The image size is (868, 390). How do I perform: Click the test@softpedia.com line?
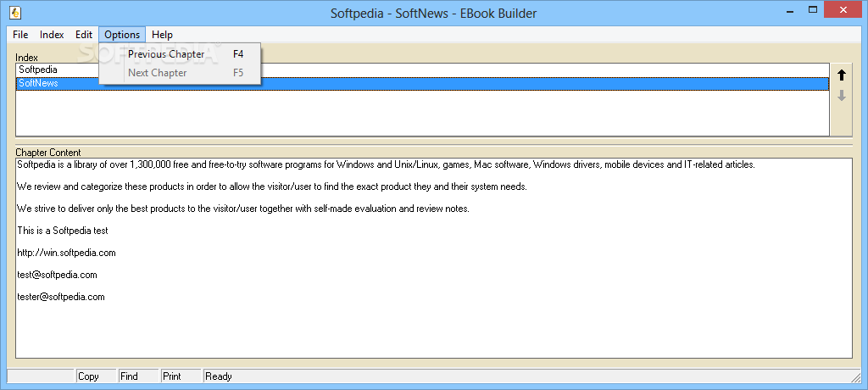click(x=57, y=275)
